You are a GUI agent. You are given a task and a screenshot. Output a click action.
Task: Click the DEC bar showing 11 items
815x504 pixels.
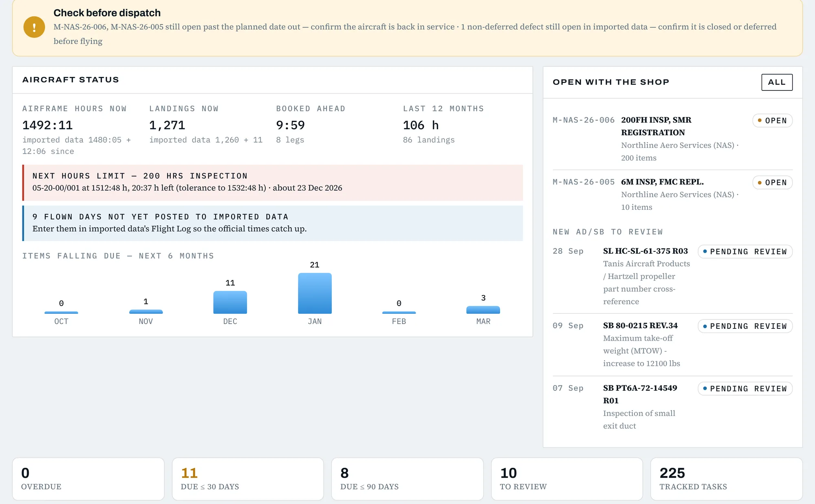230,302
